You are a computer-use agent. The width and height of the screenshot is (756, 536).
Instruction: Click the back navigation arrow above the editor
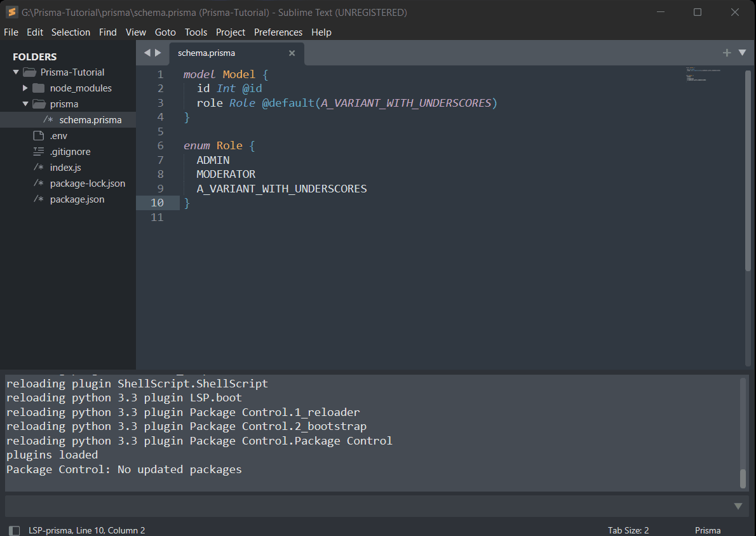click(x=147, y=53)
